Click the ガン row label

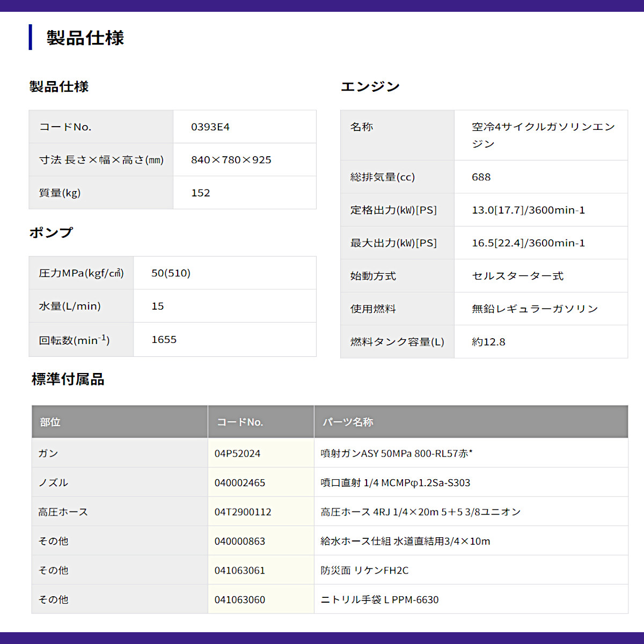pyautogui.click(x=48, y=453)
